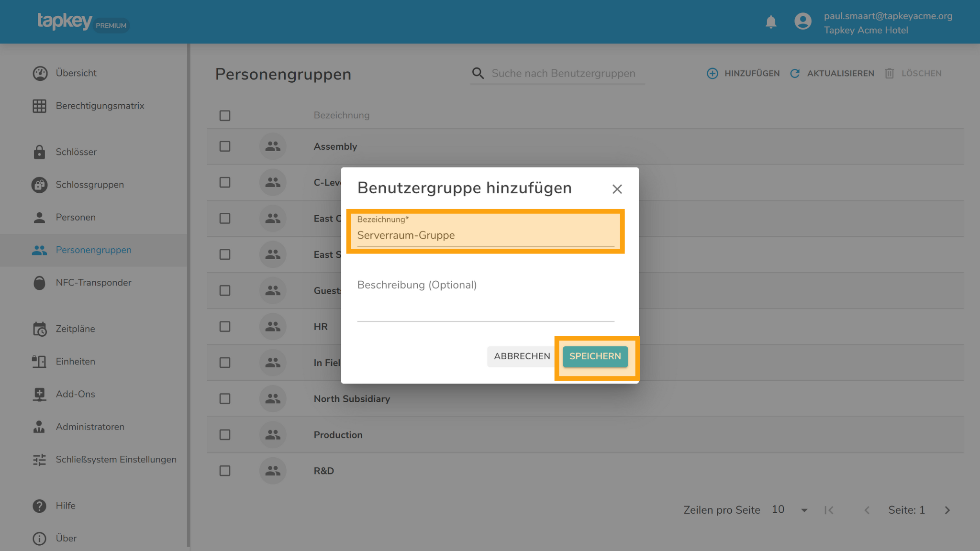Go to the first page arrow
This screenshot has width=980, height=551.
click(x=829, y=510)
